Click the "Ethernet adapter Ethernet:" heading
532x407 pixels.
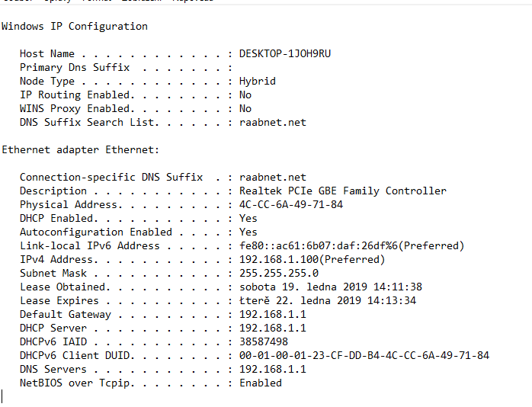tap(81, 150)
